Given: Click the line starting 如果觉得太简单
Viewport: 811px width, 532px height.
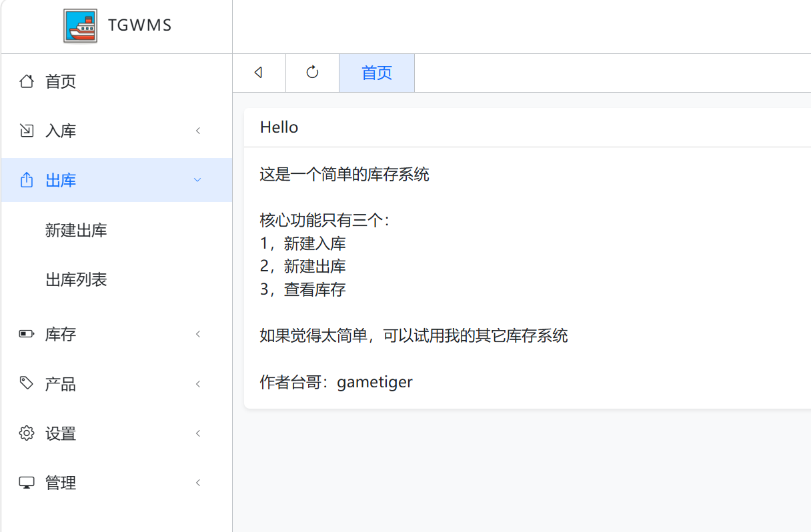Looking at the screenshot, I should (x=414, y=335).
